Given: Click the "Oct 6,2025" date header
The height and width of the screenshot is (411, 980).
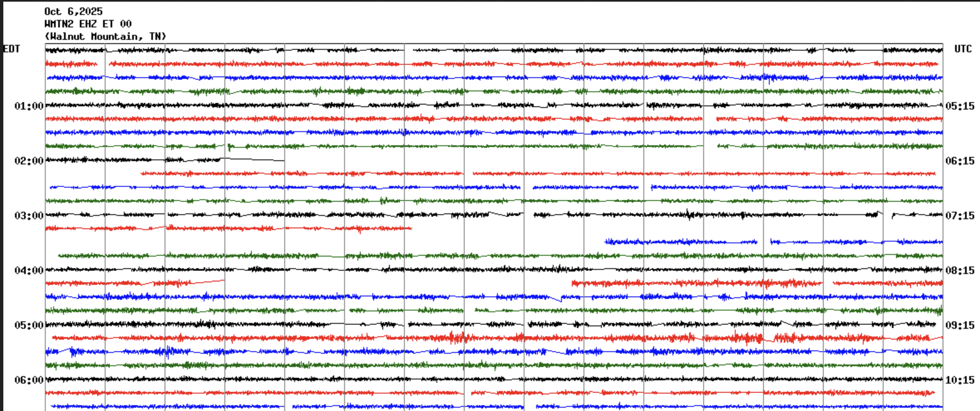Looking at the screenshot, I should coord(73,12).
